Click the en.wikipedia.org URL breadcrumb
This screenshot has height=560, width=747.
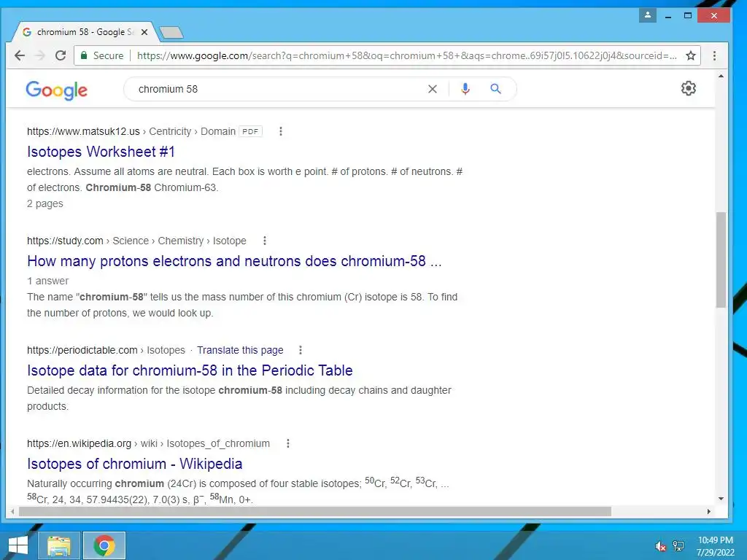point(148,444)
